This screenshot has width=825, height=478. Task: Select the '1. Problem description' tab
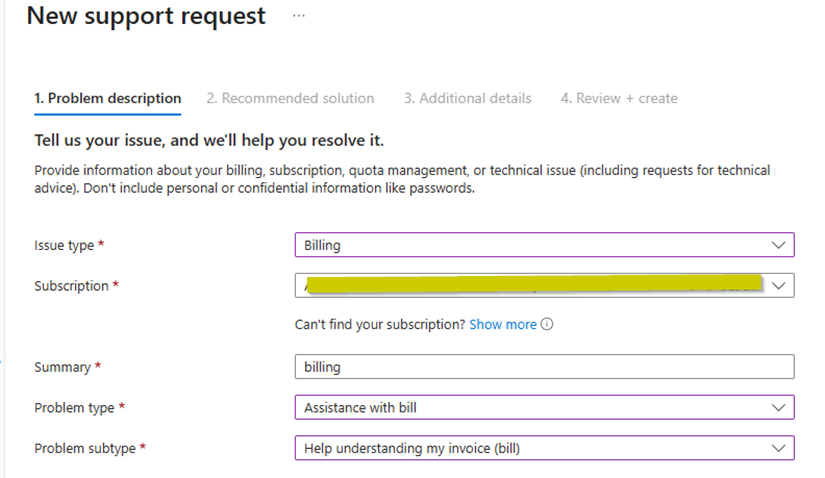click(x=108, y=98)
